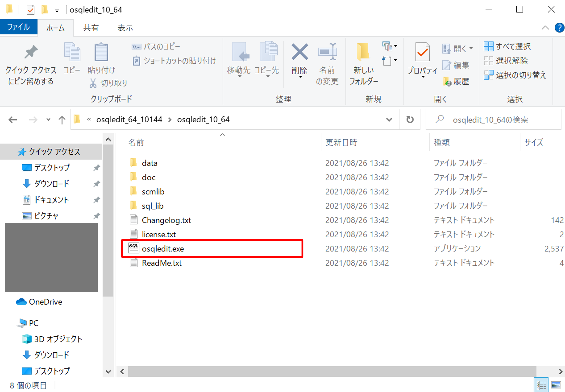Unpin デスクトップ from Quick Access

click(x=96, y=167)
